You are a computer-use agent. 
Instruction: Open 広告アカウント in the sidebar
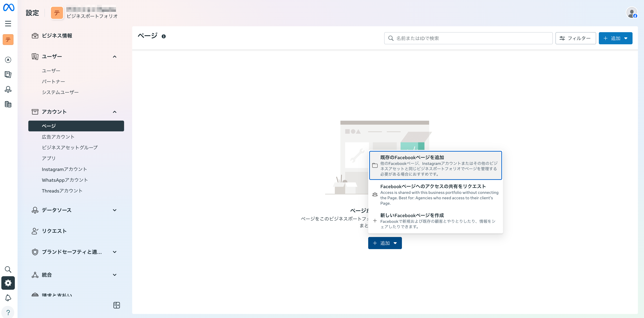click(58, 137)
